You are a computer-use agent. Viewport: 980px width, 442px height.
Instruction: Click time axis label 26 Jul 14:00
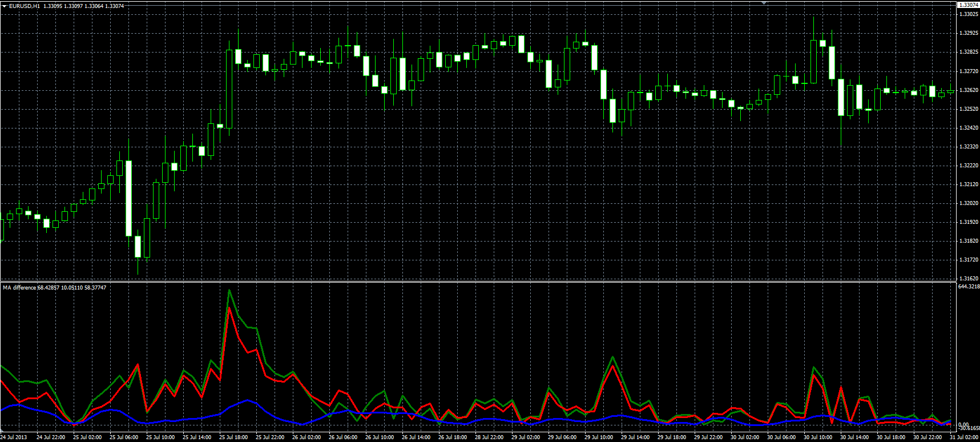point(416,437)
